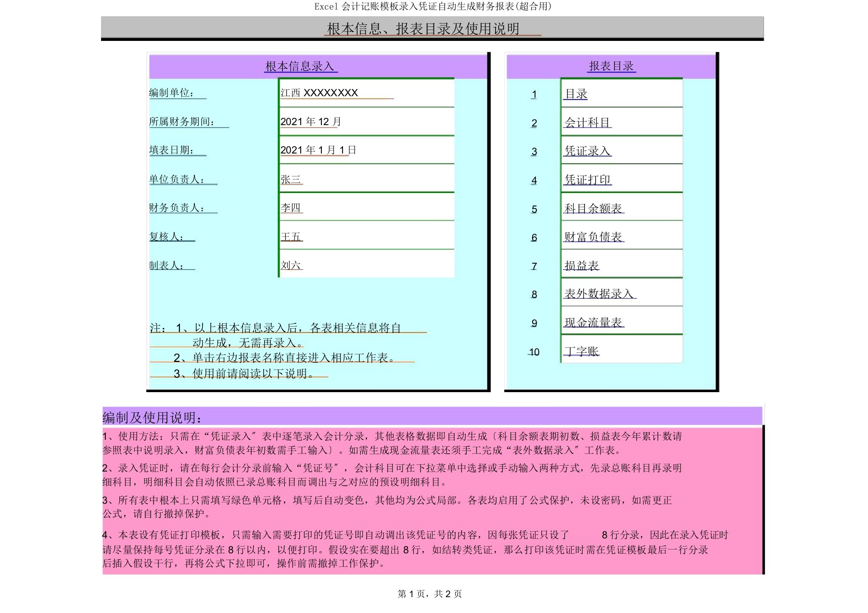This screenshot has height=613, width=868.
Task: Click the 根本信息、报表目录及使用说明 title
Action: pyautogui.click(x=423, y=29)
